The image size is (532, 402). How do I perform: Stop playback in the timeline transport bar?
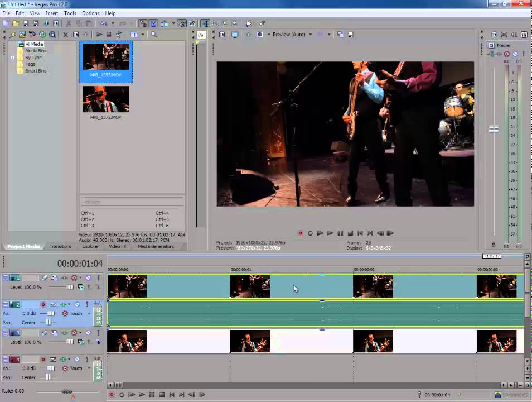(x=162, y=395)
